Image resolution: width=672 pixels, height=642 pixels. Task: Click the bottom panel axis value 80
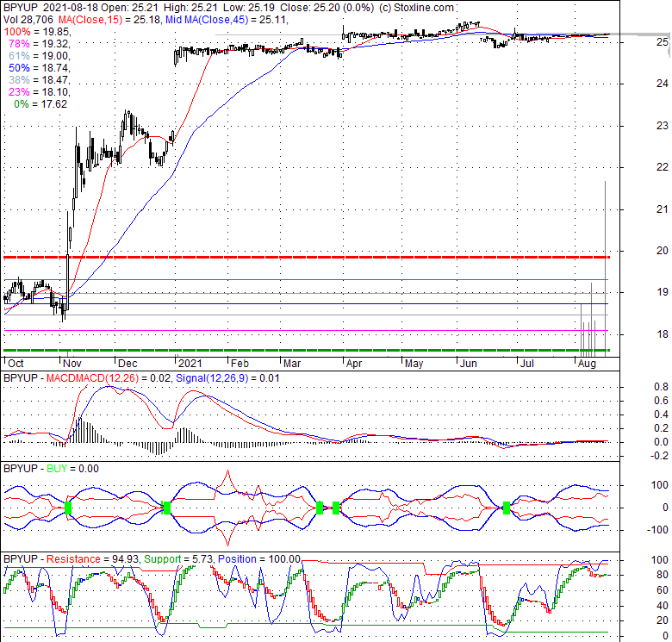(x=663, y=575)
